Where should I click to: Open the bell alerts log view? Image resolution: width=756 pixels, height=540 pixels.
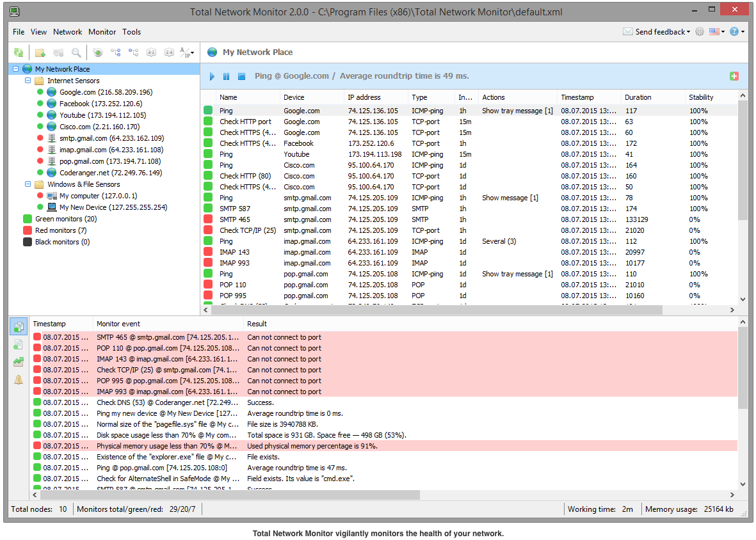[x=19, y=379]
